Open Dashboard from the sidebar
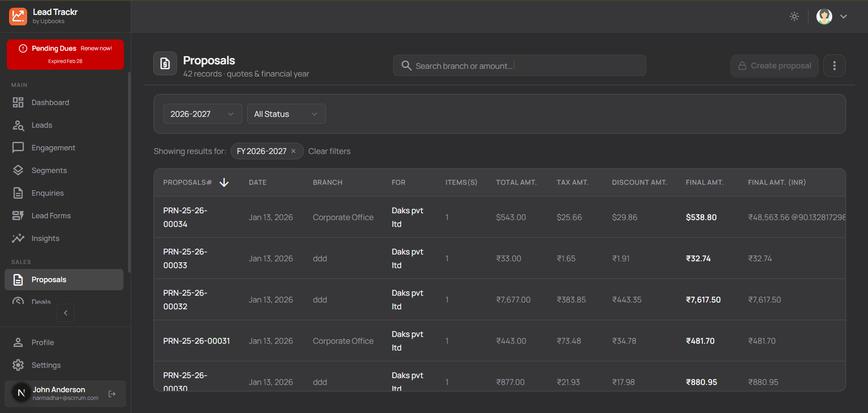 coord(50,103)
